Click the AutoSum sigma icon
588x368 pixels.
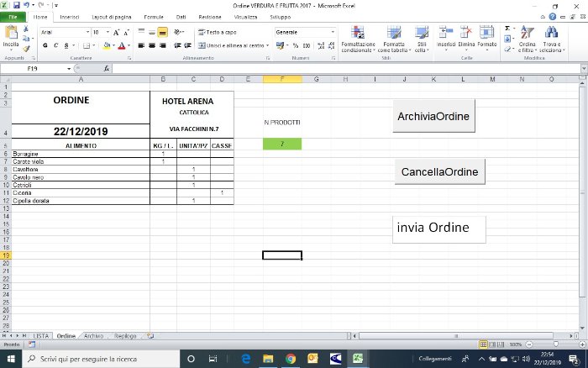point(507,29)
